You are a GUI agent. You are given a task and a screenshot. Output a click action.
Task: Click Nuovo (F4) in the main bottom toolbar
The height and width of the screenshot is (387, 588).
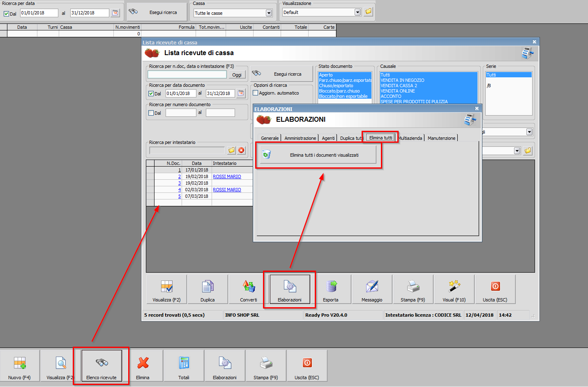[x=20, y=366]
